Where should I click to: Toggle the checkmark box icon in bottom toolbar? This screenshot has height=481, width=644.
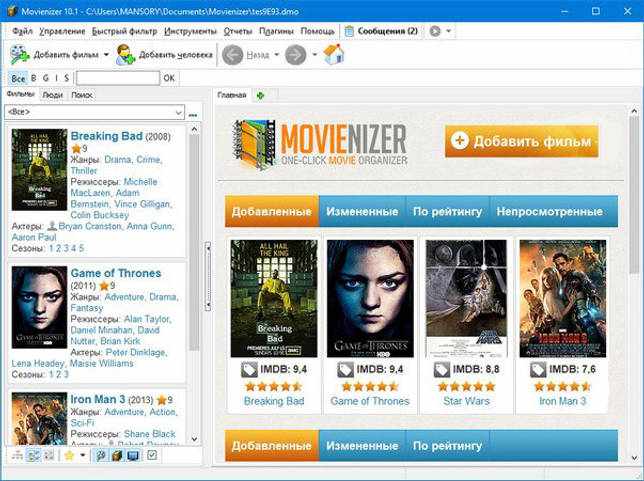tap(152, 455)
